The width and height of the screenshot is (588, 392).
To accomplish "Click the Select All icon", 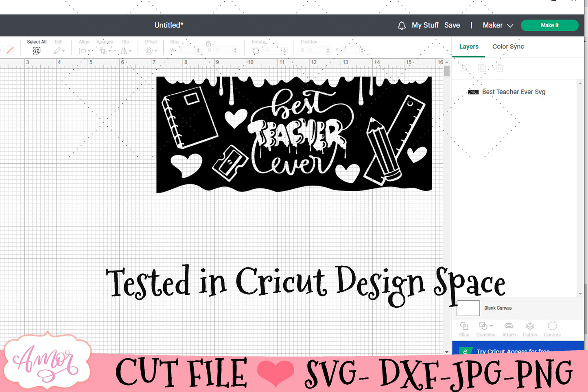I will [37, 51].
